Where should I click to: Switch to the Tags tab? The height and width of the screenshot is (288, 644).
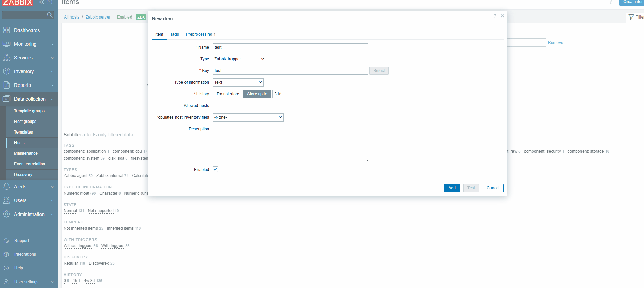tap(174, 34)
